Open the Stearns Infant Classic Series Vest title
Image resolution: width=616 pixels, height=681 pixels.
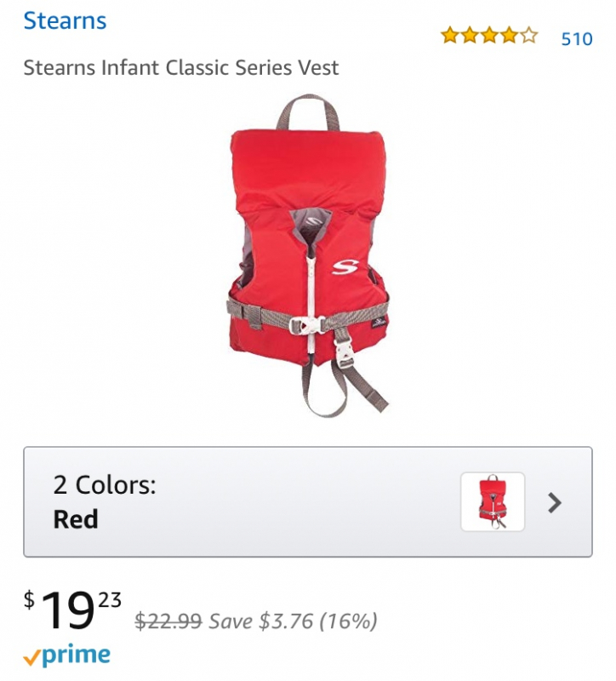point(181,68)
